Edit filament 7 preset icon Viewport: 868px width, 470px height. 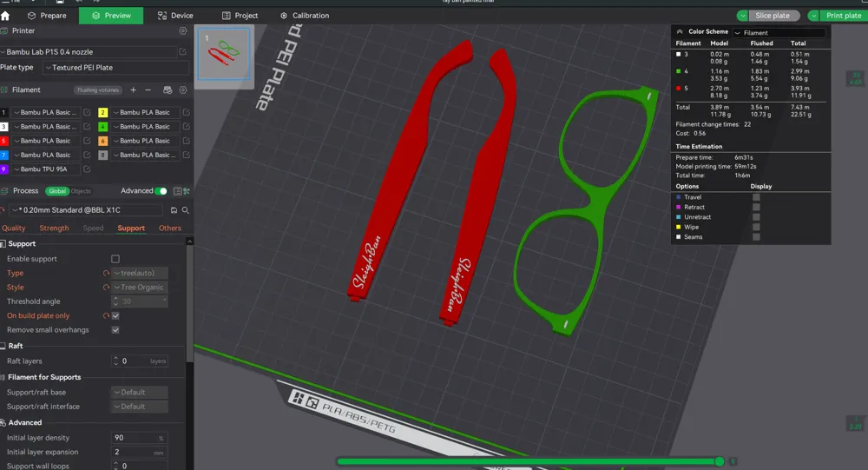(87, 155)
